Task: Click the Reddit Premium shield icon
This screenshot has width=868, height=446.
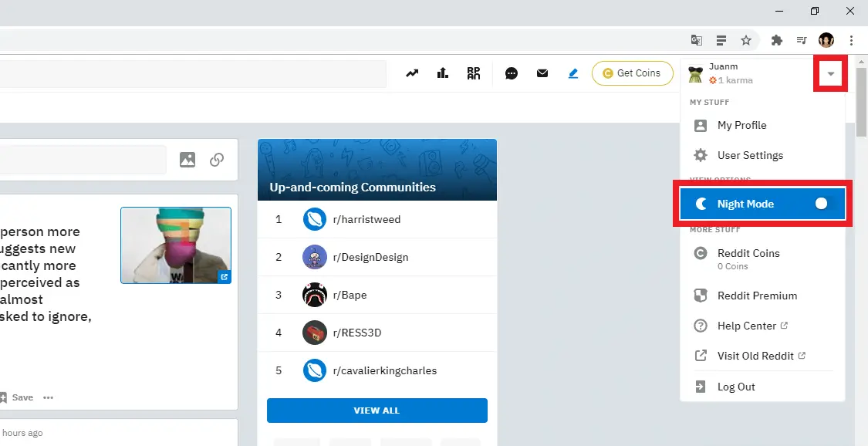Action: coord(701,296)
